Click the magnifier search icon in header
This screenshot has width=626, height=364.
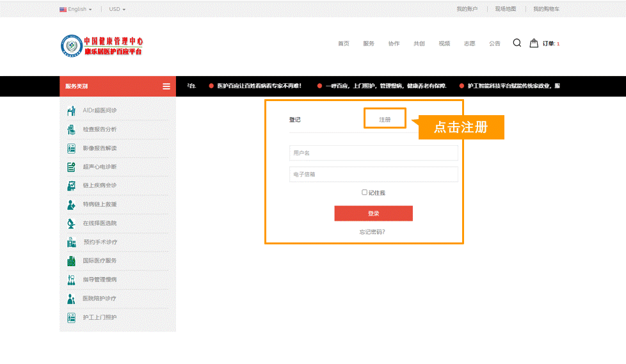point(517,43)
